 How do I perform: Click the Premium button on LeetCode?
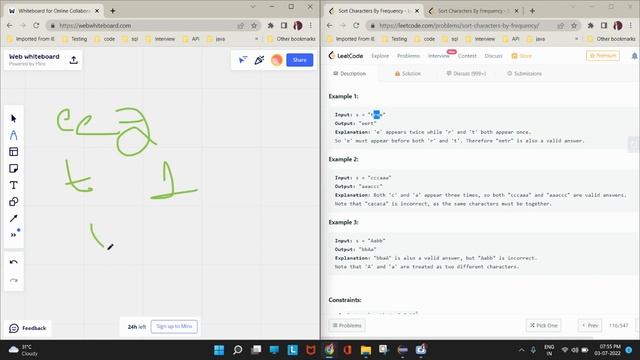[x=602, y=56]
